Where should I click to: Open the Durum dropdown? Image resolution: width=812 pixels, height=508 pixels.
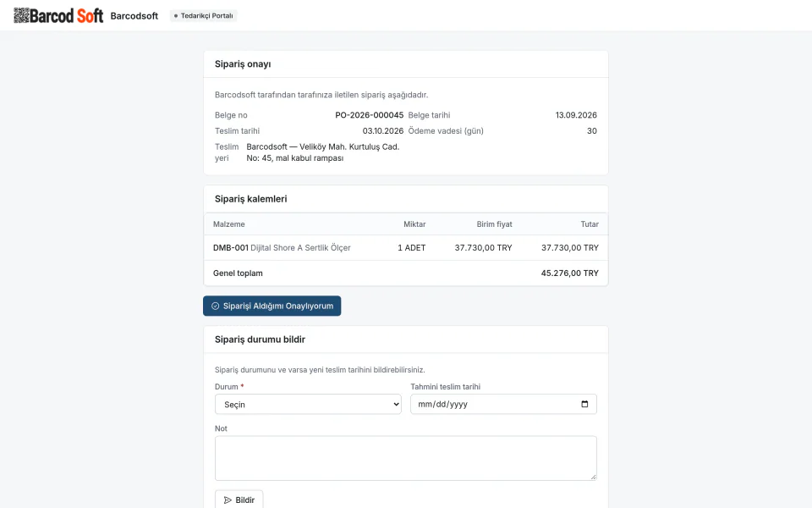pos(308,405)
